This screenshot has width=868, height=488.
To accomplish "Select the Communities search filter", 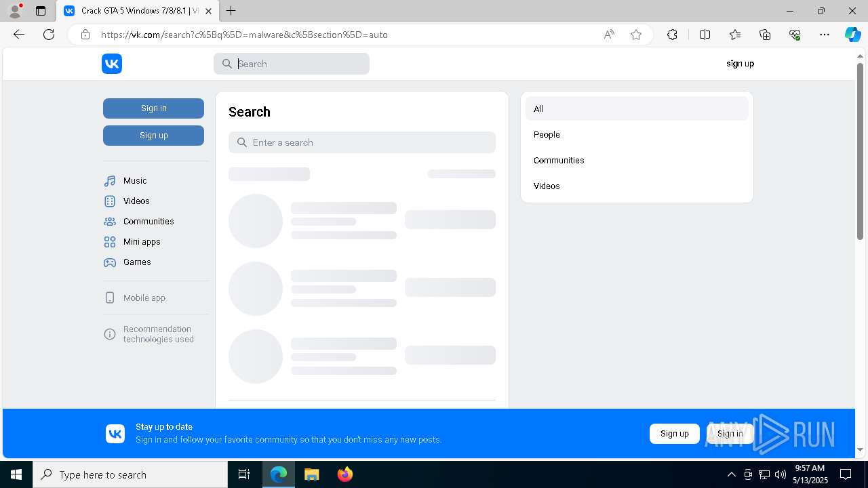I will coord(637,160).
